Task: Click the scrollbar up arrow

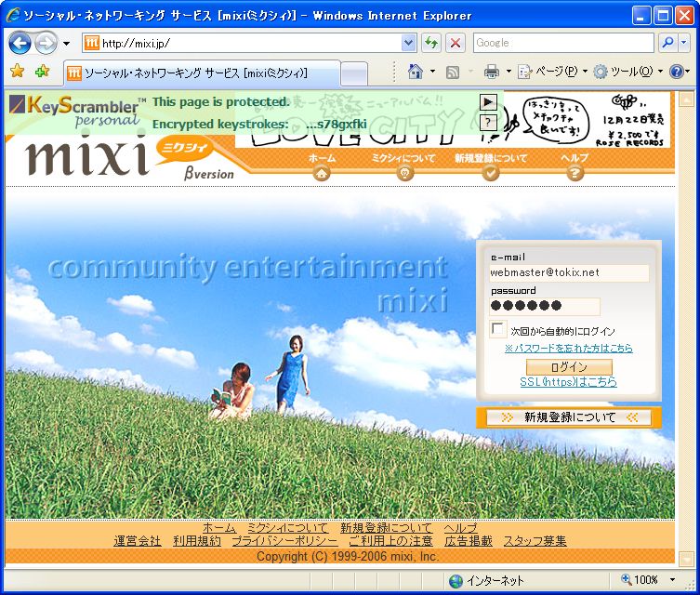Action: tap(686, 99)
